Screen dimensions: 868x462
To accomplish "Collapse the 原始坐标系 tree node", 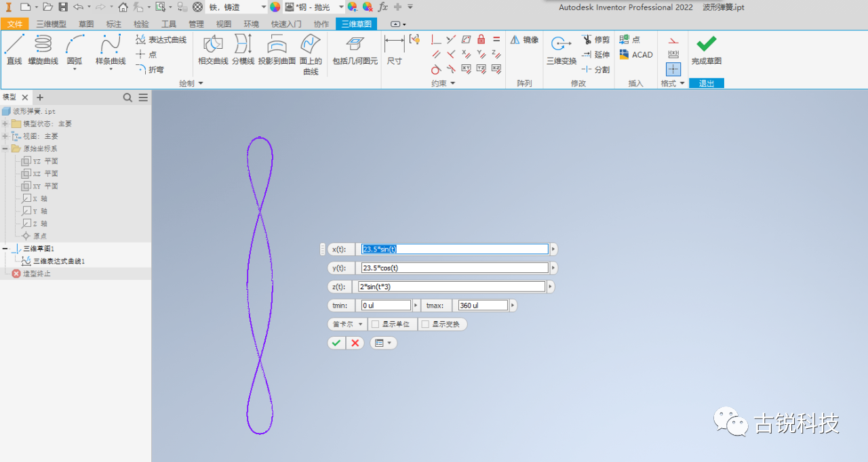I will pos(5,148).
